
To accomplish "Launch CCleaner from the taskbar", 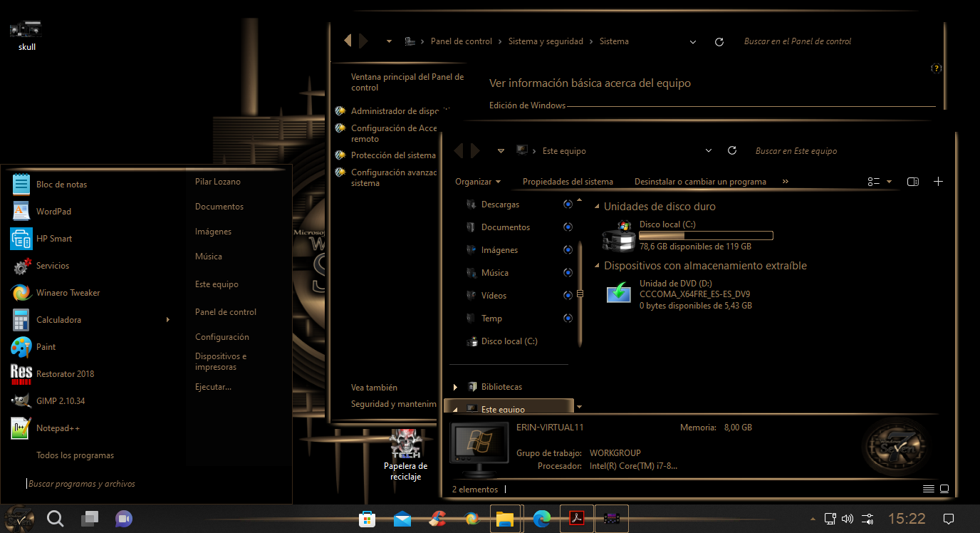I will [437, 519].
